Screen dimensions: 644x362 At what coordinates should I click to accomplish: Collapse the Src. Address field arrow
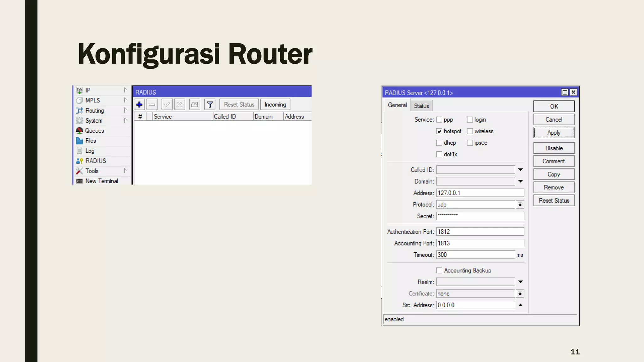click(520, 305)
